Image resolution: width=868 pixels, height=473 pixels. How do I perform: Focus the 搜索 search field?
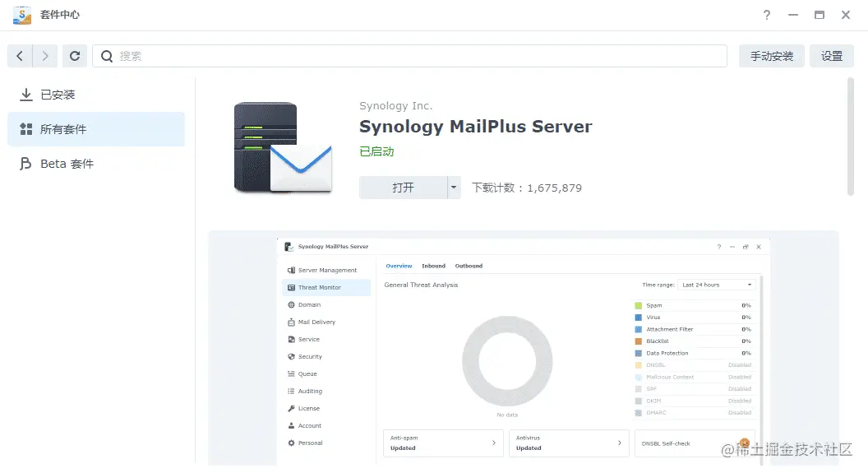409,56
